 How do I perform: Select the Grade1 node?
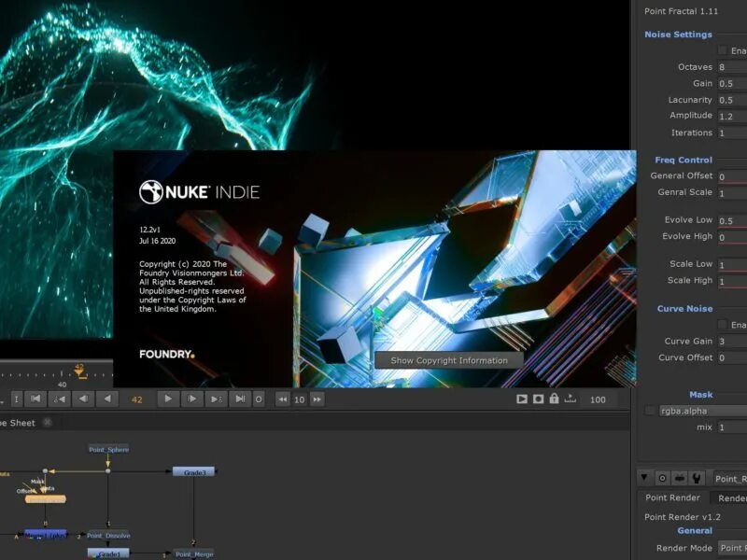[x=108, y=553]
